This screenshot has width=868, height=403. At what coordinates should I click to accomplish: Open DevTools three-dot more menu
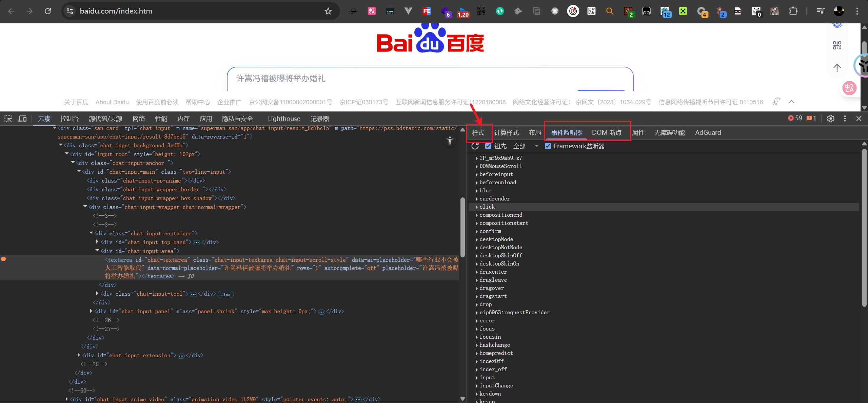coord(845,119)
